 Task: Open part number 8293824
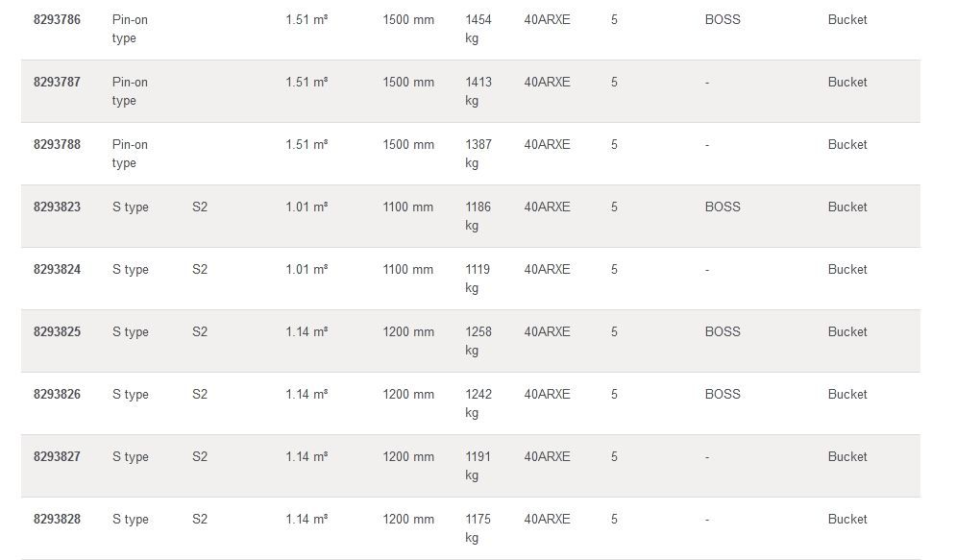(x=57, y=269)
